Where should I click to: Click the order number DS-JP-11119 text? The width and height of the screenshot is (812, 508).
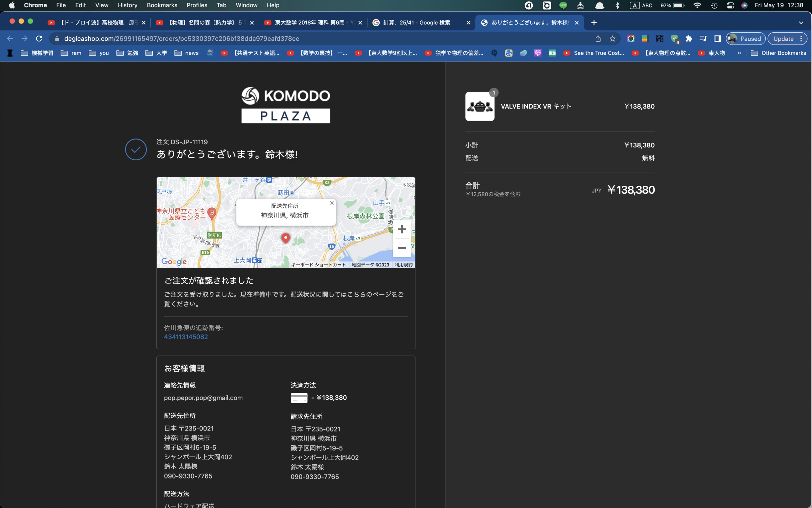[189, 142]
